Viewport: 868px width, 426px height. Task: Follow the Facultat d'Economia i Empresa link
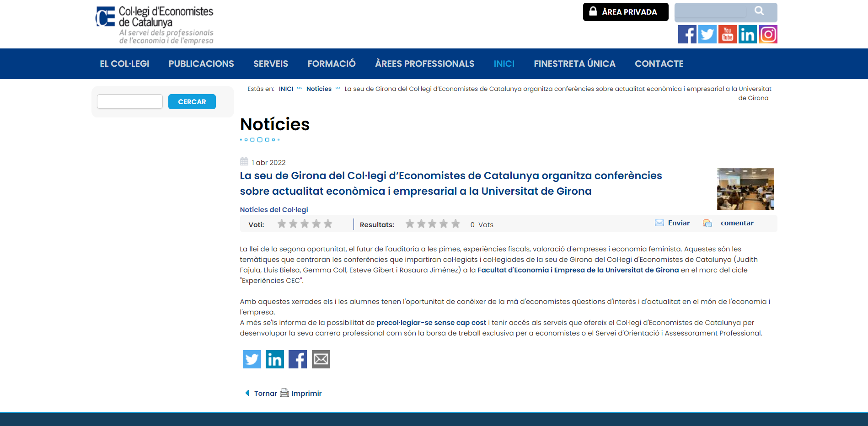coord(578,270)
